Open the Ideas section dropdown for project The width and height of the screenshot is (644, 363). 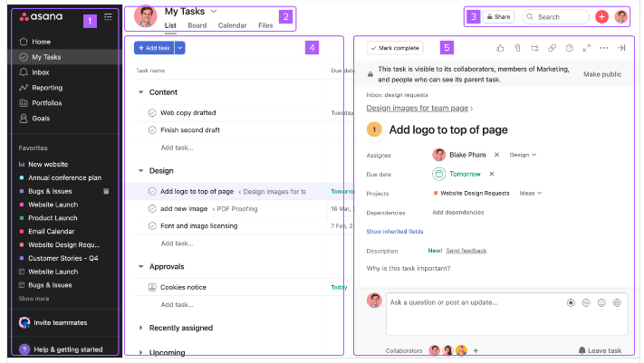(x=531, y=194)
